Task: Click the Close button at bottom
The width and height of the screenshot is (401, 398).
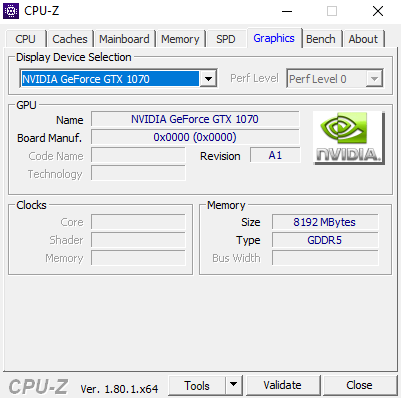Action: pyautogui.click(x=359, y=385)
